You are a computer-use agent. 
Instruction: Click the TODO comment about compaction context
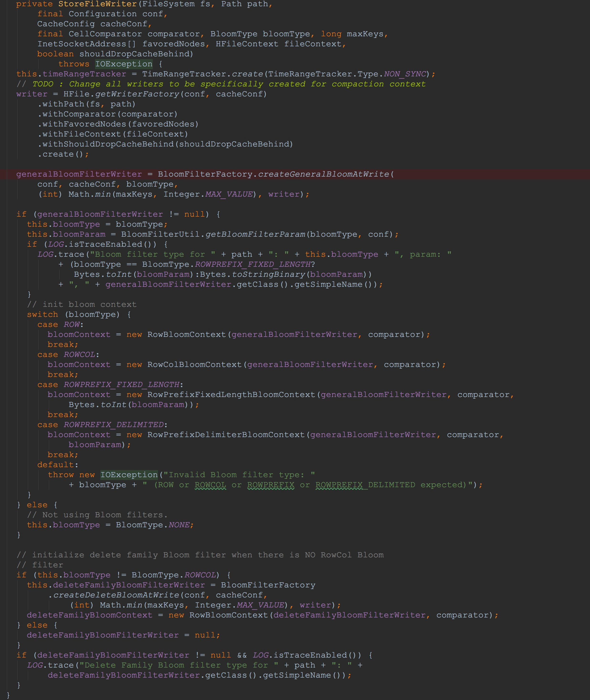[221, 84]
